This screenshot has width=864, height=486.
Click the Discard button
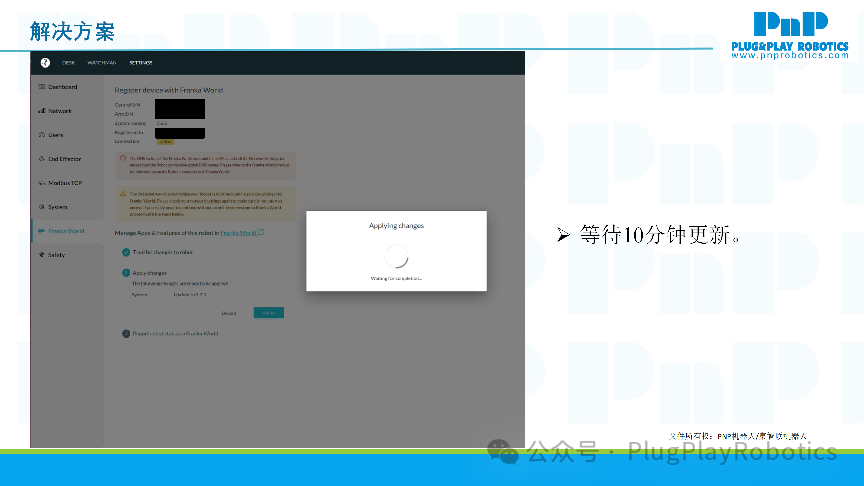[229, 313]
